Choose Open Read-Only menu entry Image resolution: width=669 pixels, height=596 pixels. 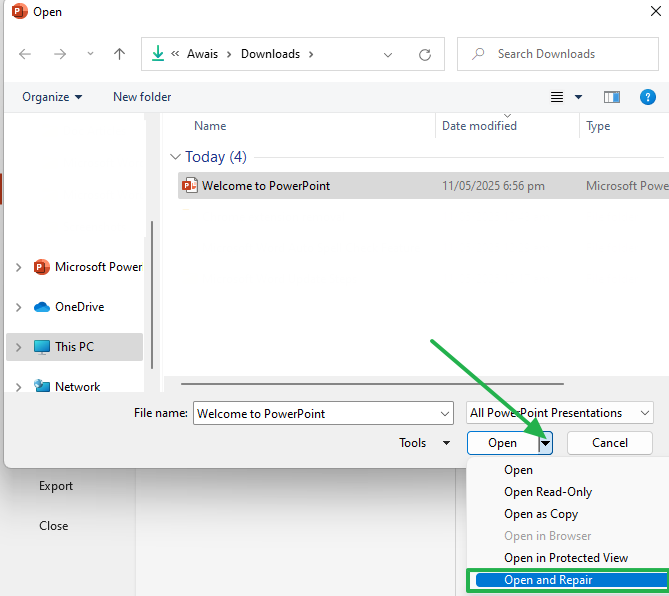pyautogui.click(x=548, y=492)
